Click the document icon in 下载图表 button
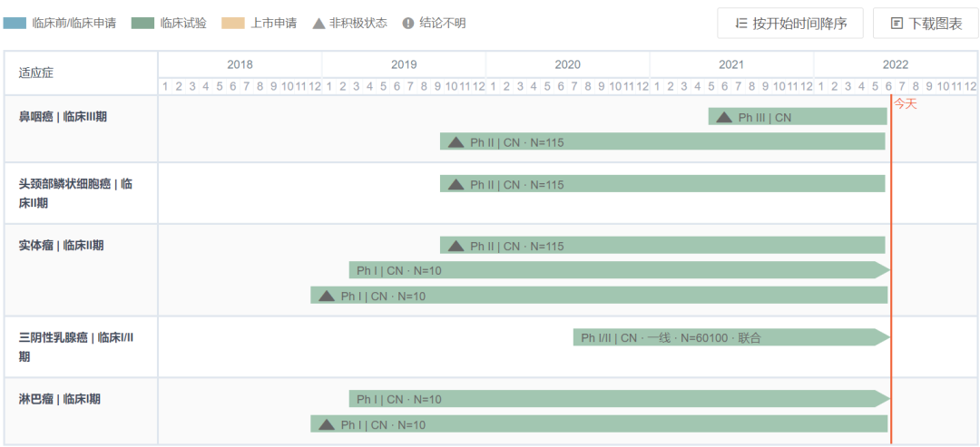Viewport: 980px width, 447px height. tap(897, 24)
